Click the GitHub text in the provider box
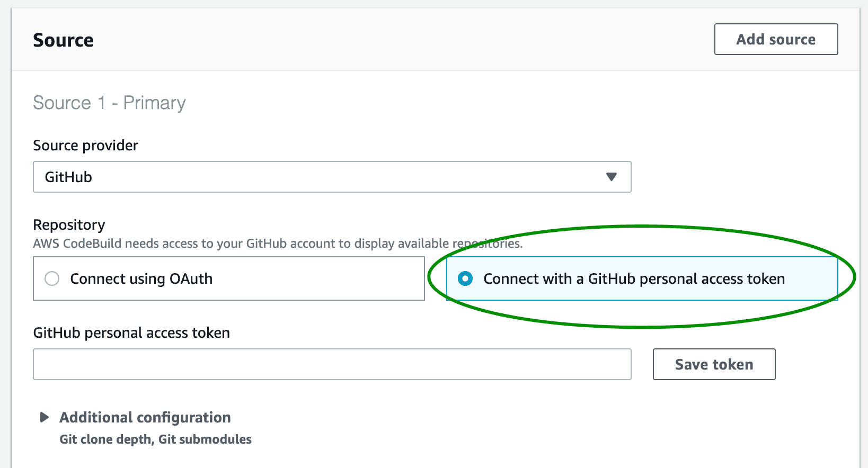Screen dimensions: 868x468 68,177
